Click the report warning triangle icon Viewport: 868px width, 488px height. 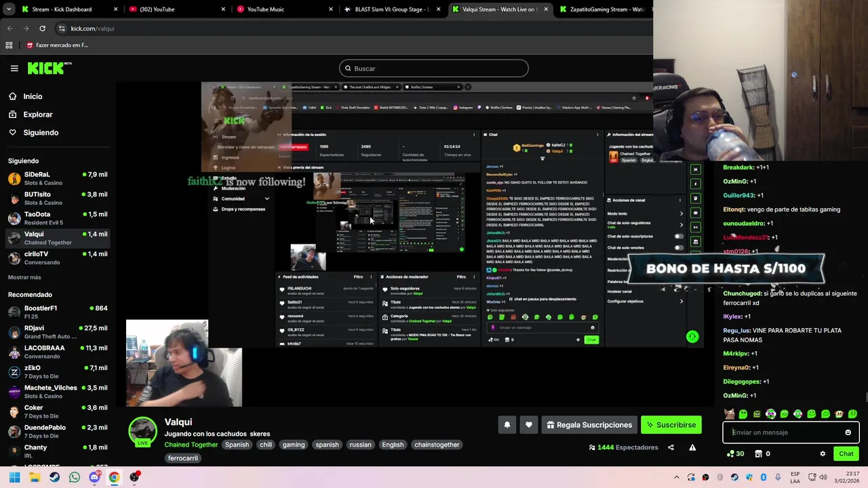pyautogui.click(x=692, y=447)
